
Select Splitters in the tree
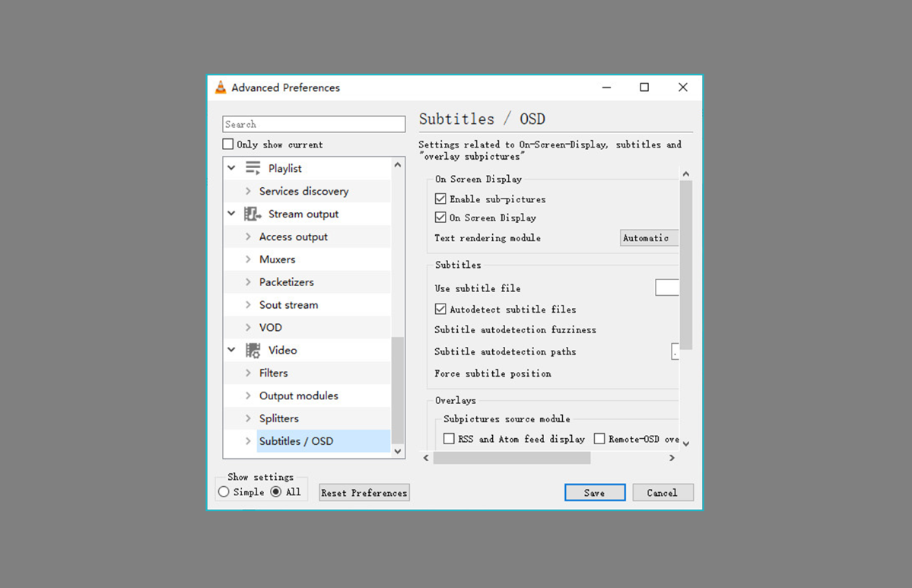[x=278, y=418]
